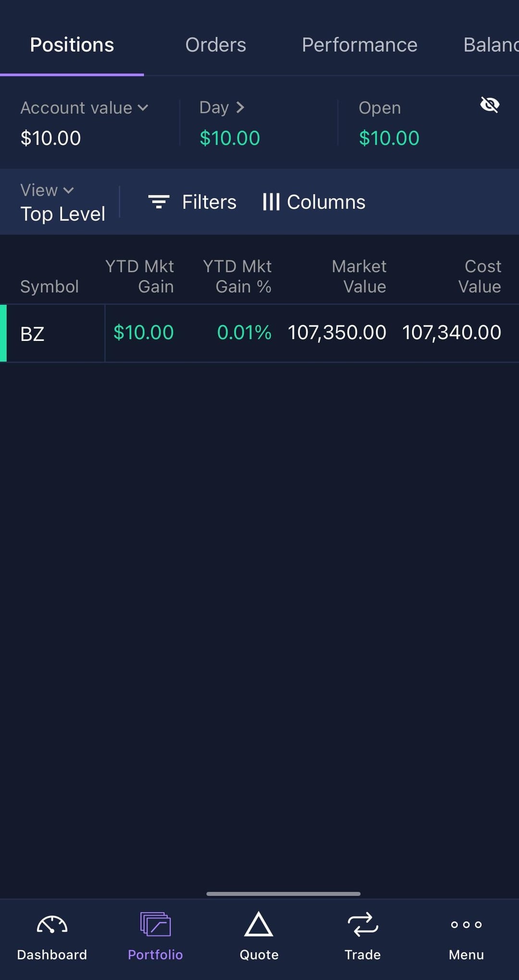The height and width of the screenshot is (980, 519).
Task: Open the three-dot Menu icon
Action: point(466,924)
